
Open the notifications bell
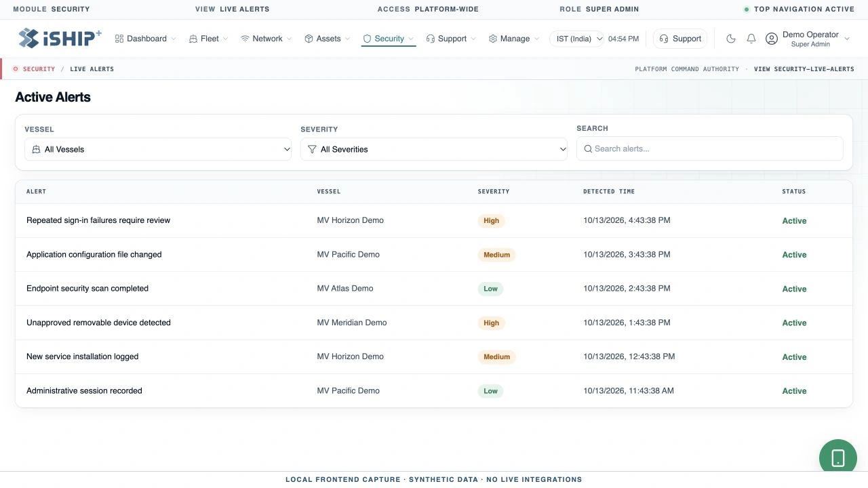pos(751,39)
